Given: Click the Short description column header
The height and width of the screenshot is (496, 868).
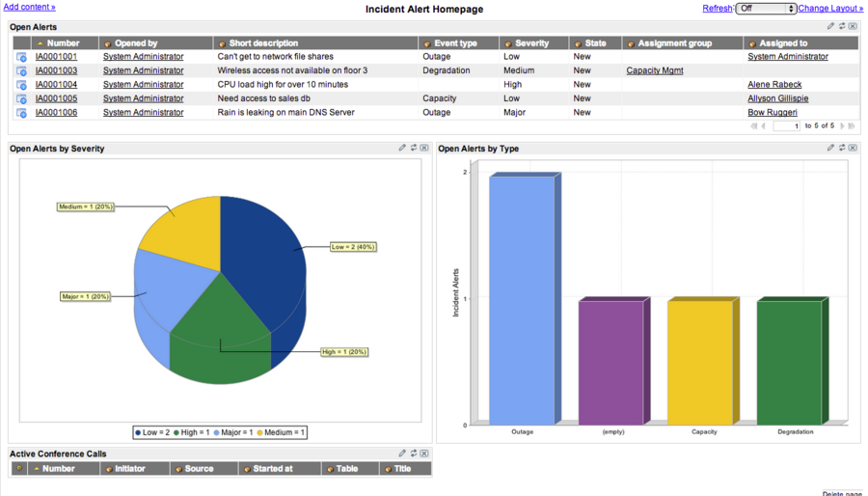Looking at the screenshot, I should (263, 43).
